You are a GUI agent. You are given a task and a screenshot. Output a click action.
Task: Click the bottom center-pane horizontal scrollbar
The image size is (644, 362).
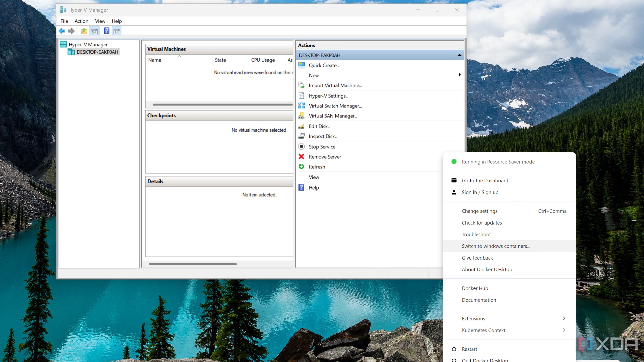[x=193, y=264]
